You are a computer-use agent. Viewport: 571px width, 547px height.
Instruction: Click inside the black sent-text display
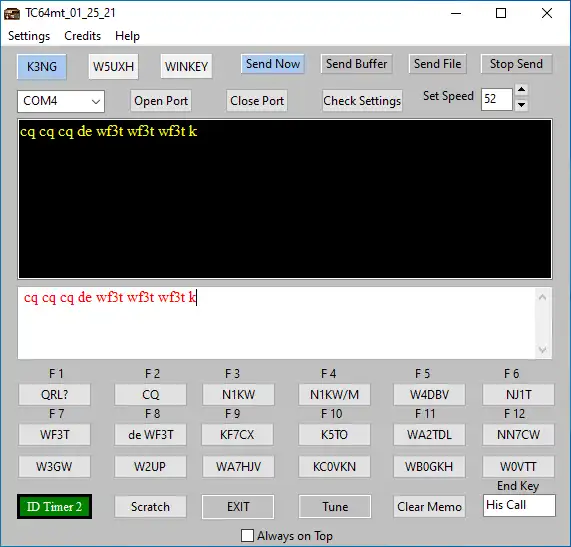click(x=285, y=199)
